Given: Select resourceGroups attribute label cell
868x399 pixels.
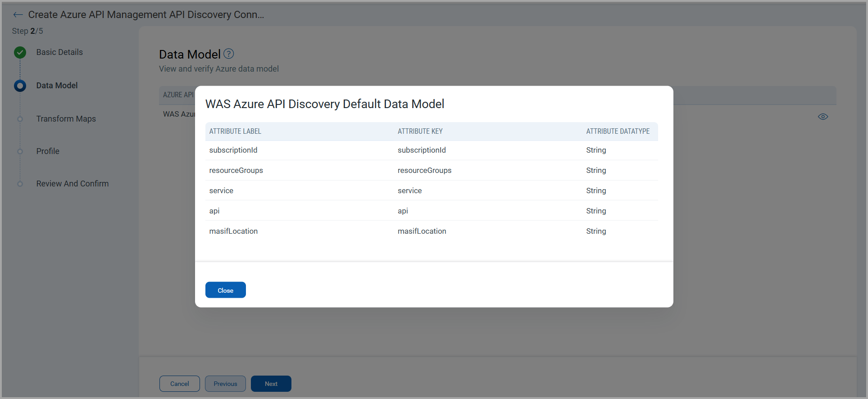Looking at the screenshot, I should [x=236, y=171].
